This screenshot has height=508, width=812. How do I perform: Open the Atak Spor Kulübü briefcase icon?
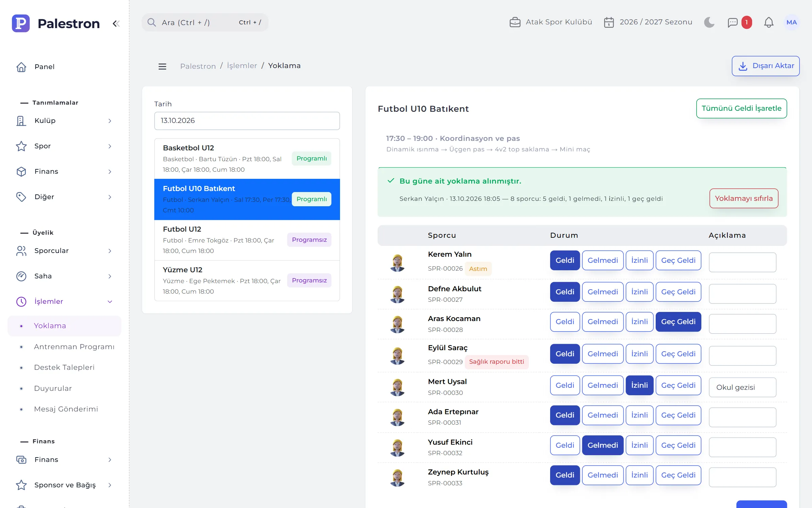coord(515,22)
